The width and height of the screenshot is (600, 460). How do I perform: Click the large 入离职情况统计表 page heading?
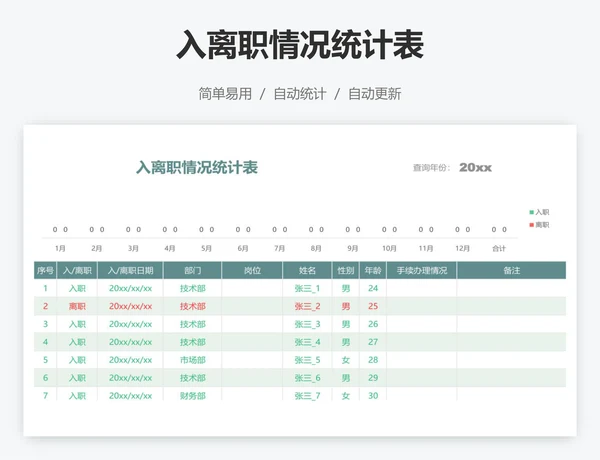(x=300, y=45)
